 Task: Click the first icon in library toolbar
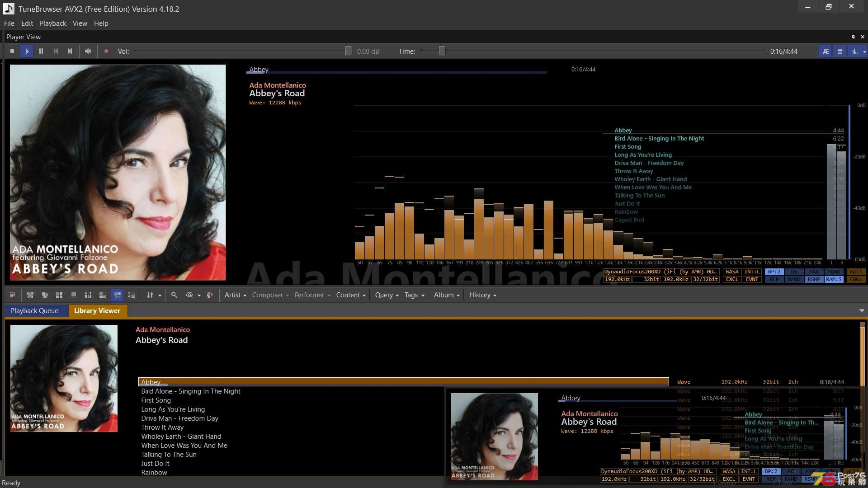coord(12,295)
